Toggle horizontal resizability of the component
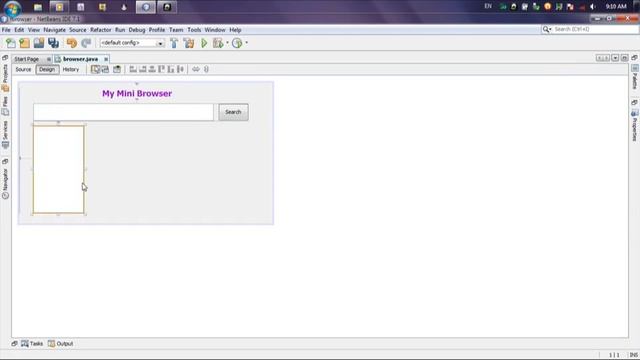This screenshot has height=360, width=640. pos(196,69)
